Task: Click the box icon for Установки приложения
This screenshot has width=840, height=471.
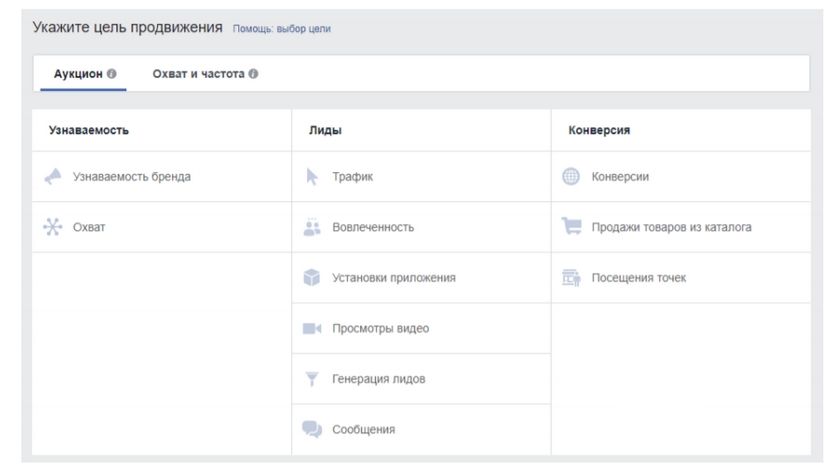Action: (x=312, y=278)
